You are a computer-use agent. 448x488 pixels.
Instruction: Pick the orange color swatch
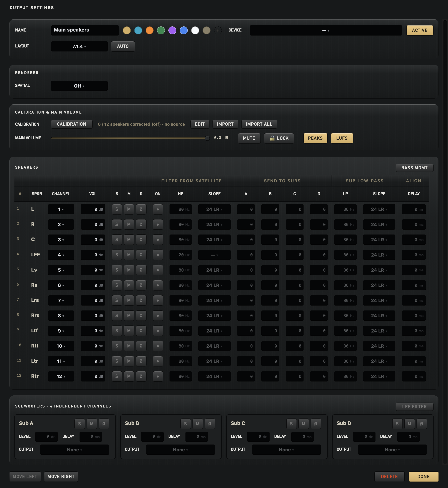point(150,31)
